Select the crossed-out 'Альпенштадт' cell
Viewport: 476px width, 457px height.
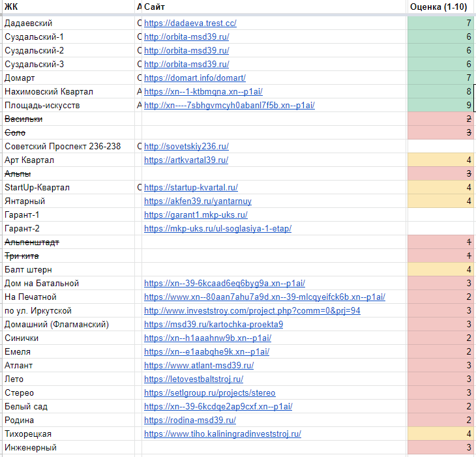coord(32,242)
